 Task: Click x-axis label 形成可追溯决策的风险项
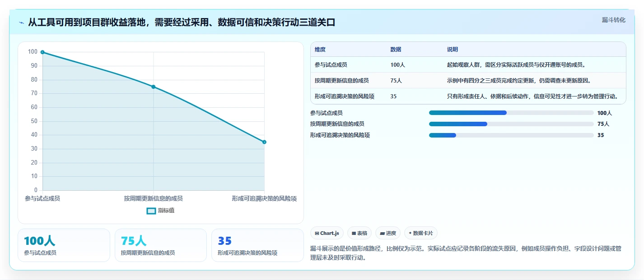point(264,198)
